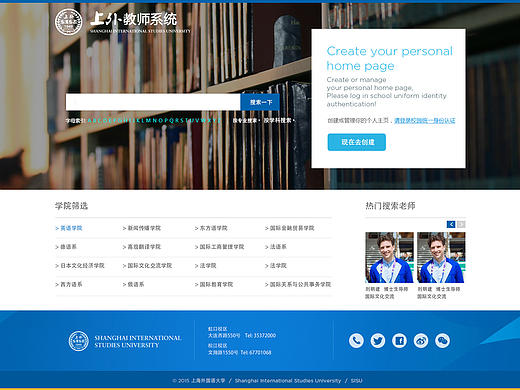
Task: Select the 俄语系 department filter
Action: pos(133,284)
